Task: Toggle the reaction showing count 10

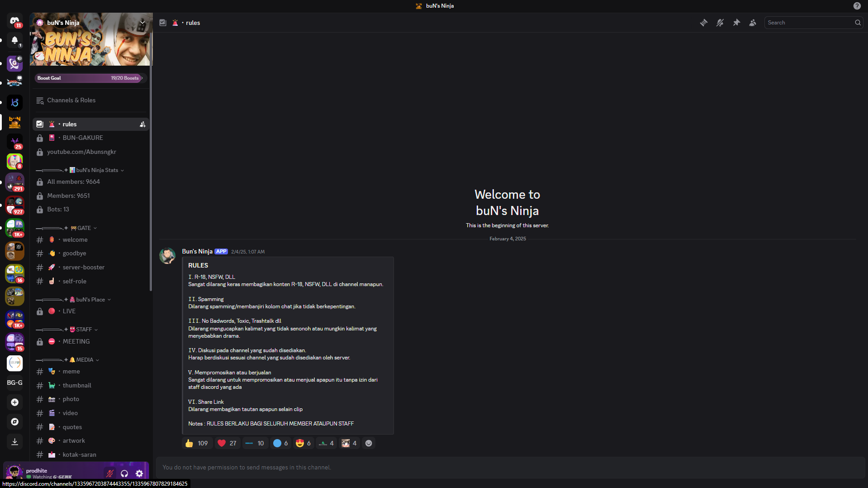Action: [x=255, y=443]
